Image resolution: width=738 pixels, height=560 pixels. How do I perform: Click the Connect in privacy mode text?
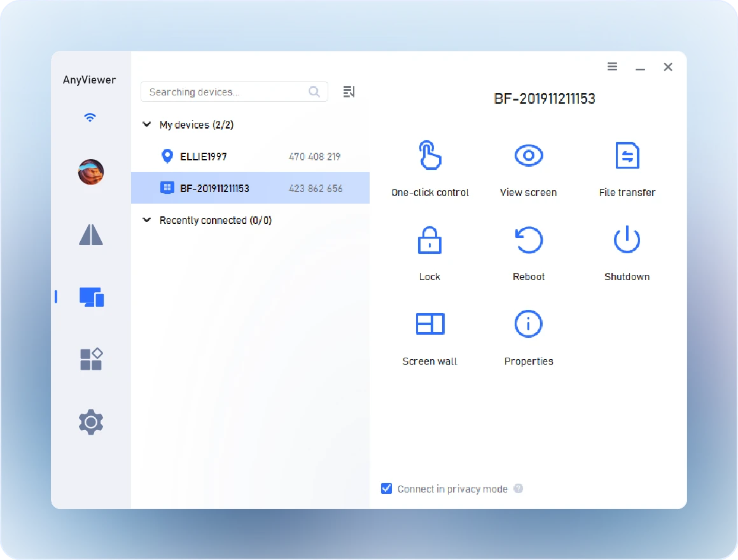click(452, 489)
